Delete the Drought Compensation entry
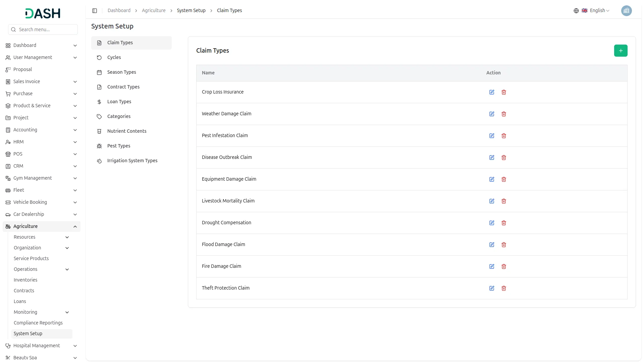 [x=504, y=223]
